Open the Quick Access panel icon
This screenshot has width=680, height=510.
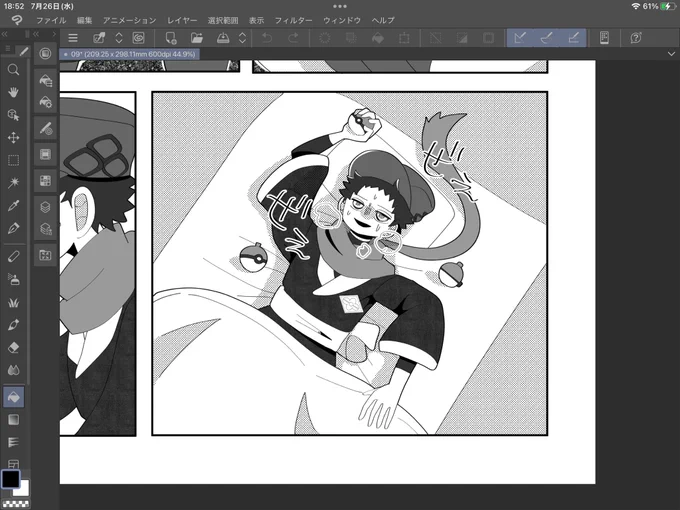click(x=45, y=54)
